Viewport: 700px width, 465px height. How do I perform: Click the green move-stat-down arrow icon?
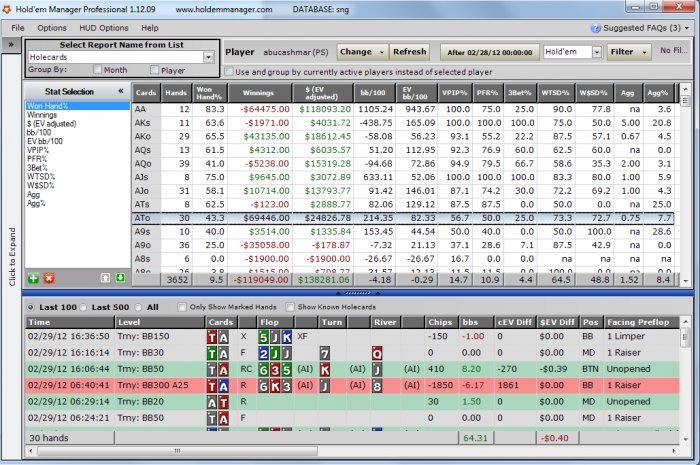120,278
